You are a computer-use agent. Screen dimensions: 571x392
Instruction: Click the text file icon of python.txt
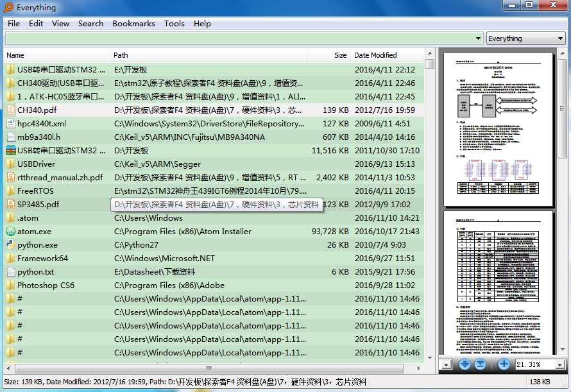11,272
